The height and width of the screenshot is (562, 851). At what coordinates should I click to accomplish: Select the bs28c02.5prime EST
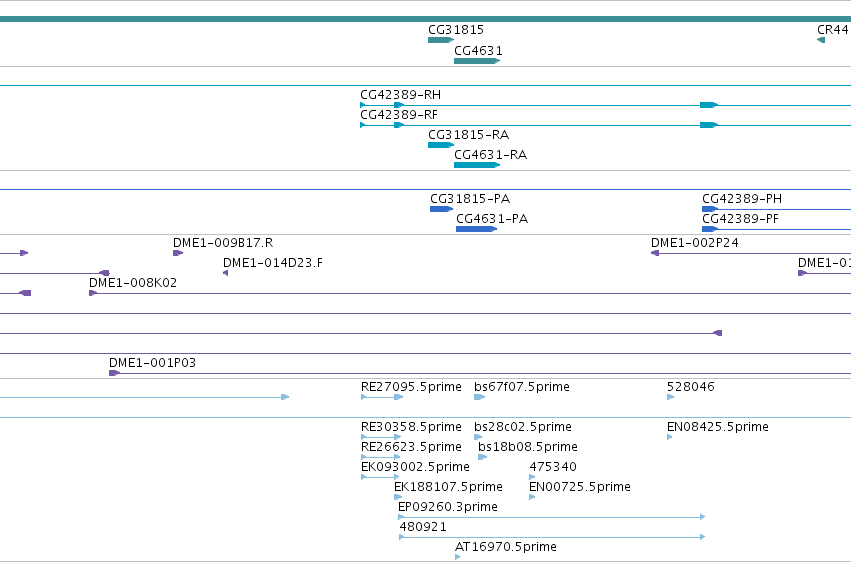tap(478, 437)
